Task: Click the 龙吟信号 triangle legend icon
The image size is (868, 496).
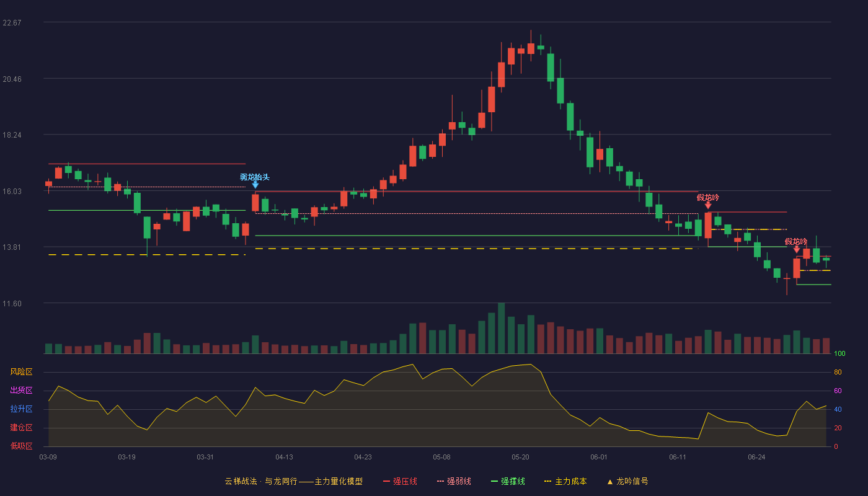Action: (609, 482)
